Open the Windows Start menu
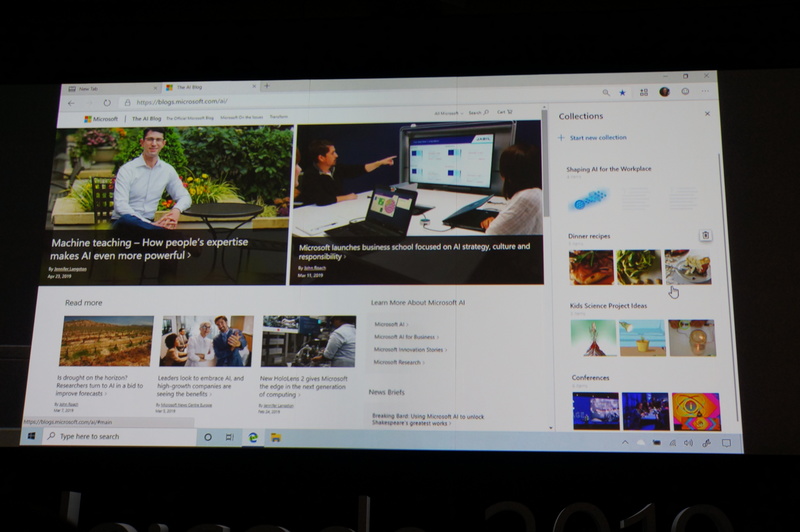 point(31,436)
